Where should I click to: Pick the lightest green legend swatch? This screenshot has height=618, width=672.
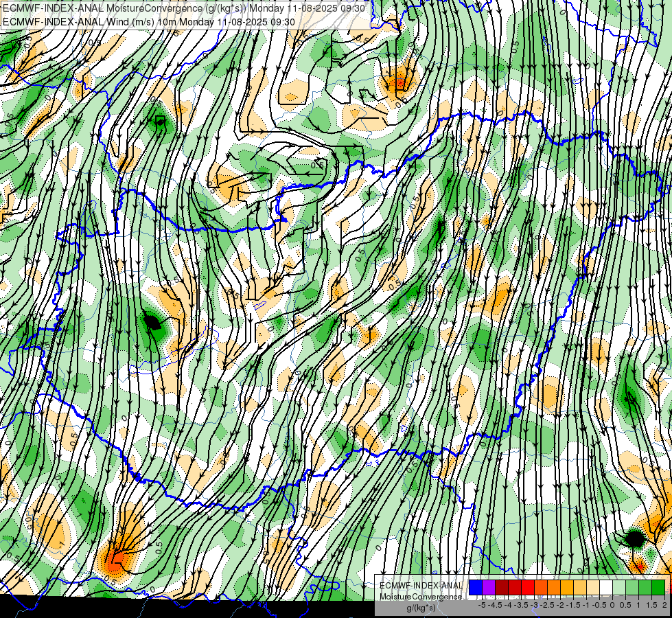click(x=619, y=588)
